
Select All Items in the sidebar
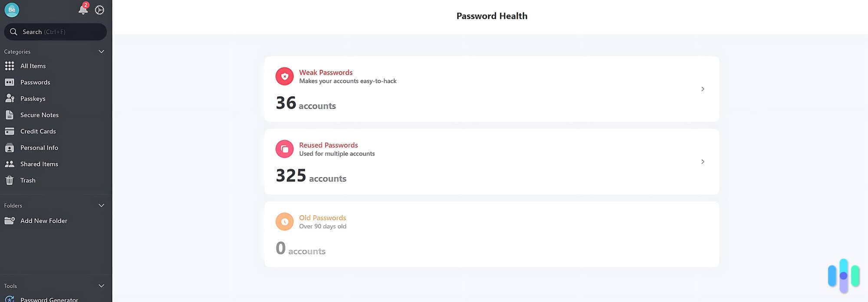click(x=33, y=65)
